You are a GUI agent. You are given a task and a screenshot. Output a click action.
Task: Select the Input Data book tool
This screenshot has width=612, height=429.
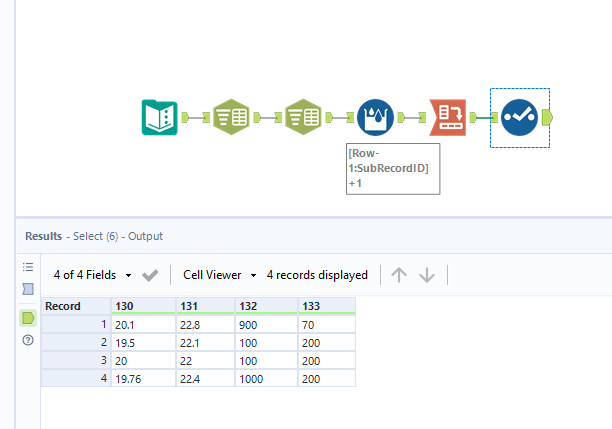click(x=159, y=118)
